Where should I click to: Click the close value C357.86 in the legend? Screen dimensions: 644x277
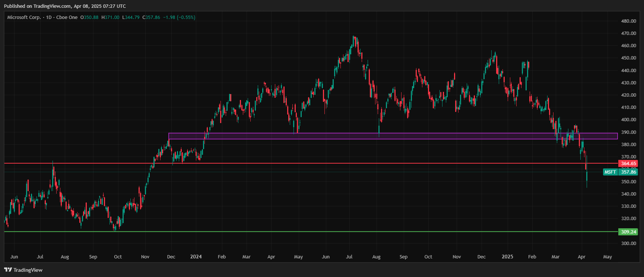tap(151, 17)
